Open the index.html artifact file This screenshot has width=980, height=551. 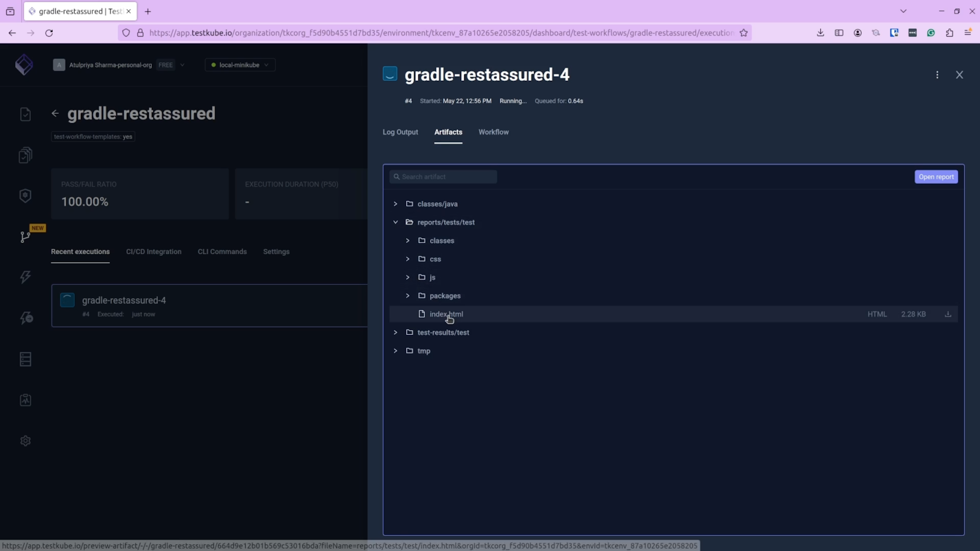tap(447, 314)
